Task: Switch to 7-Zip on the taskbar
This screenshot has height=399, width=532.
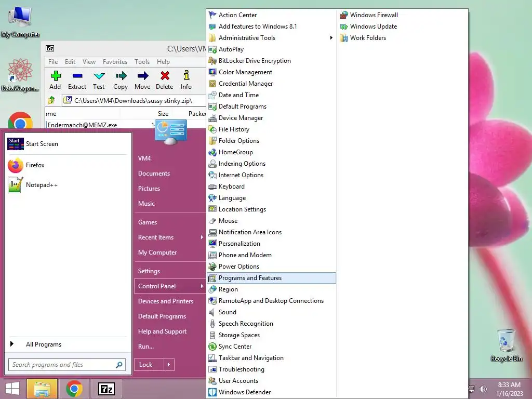Action: 106,389
